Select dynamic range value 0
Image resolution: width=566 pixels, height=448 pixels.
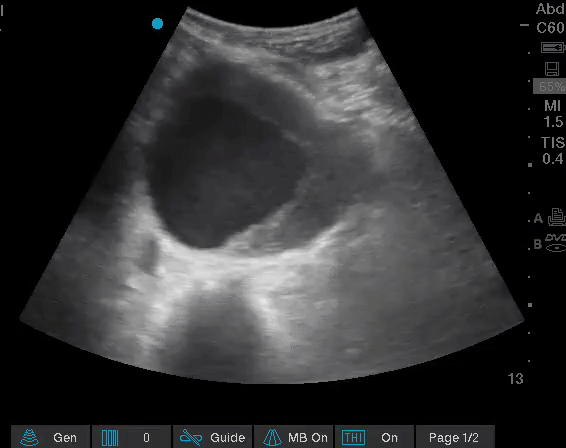pos(146,438)
